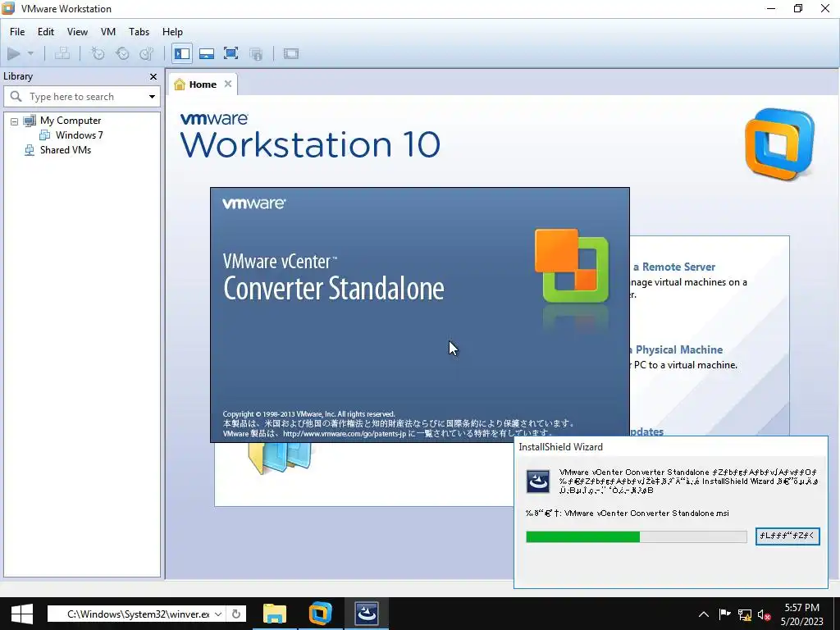
Task: Collapse the My Computer tree node
Action: pos(15,121)
